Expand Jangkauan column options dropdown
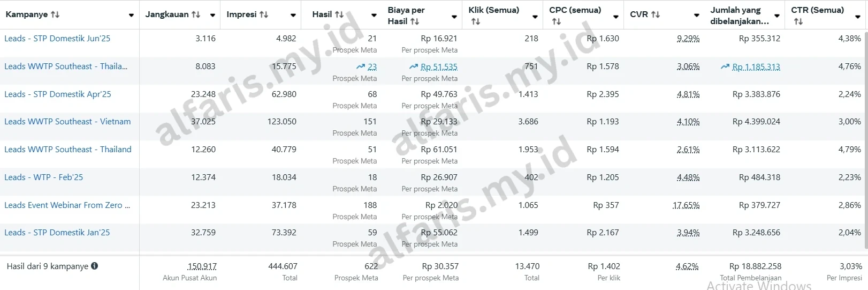 point(212,16)
